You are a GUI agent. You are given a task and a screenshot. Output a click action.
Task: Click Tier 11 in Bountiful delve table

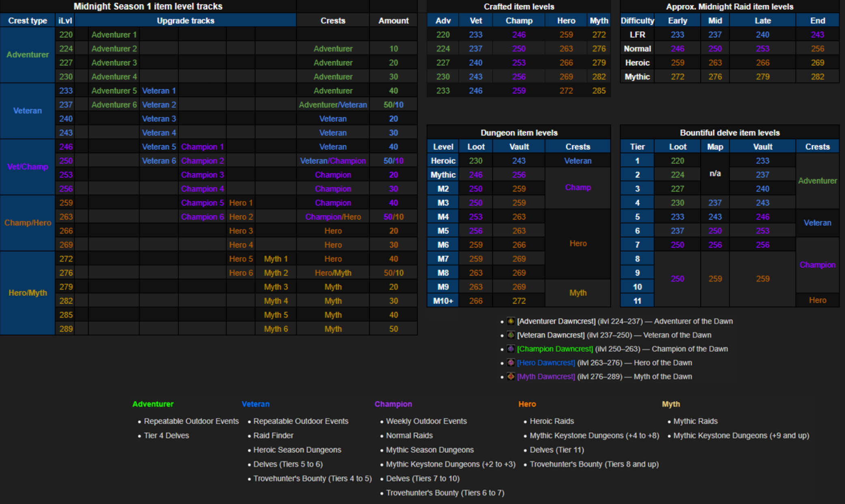click(637, 301)
